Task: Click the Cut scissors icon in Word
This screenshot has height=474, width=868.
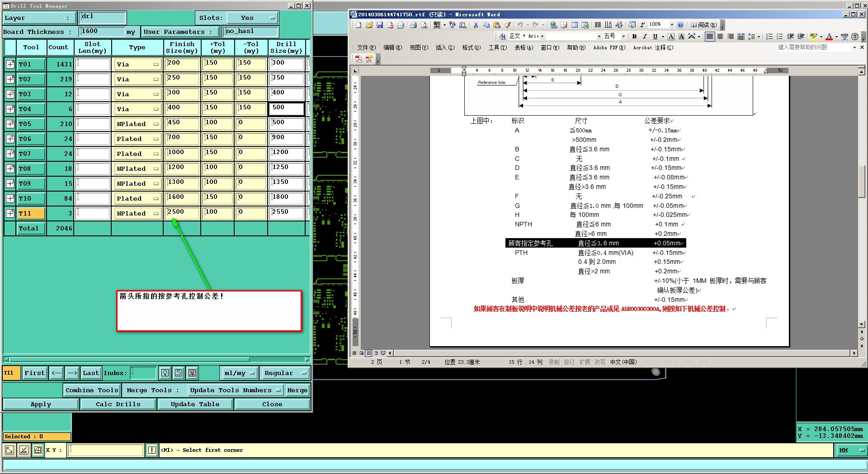Action: point(476,25)
